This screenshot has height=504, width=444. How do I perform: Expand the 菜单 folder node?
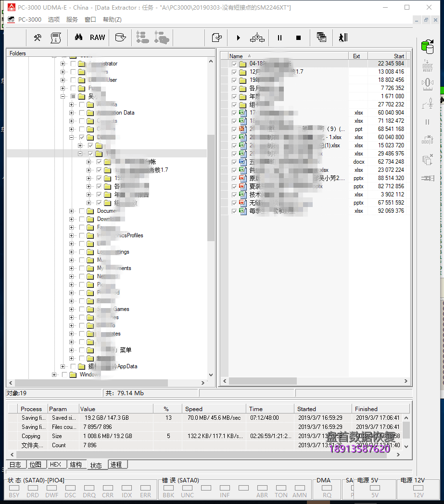tap(71, 350)
